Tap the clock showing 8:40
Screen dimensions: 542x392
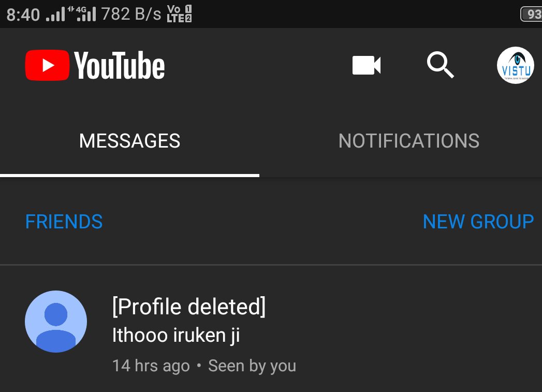coord(23,14)
